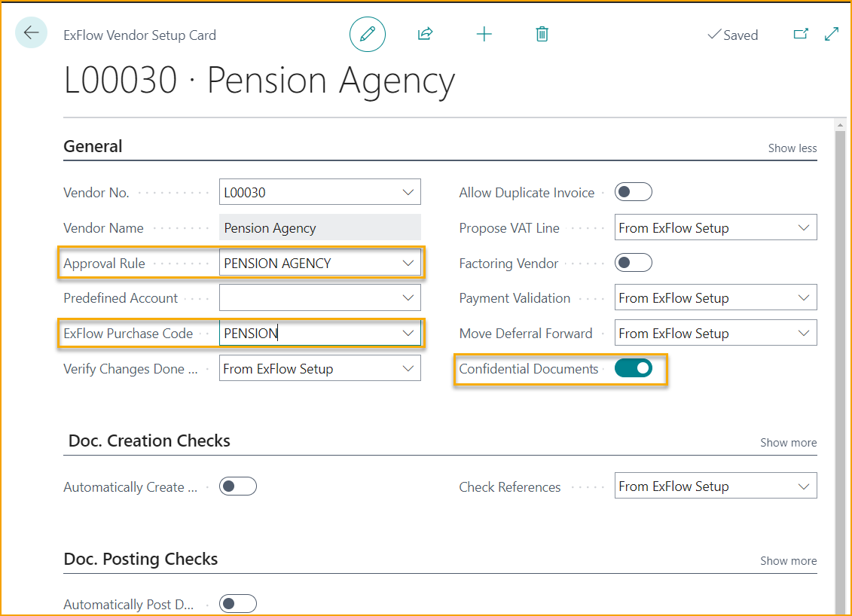Click Show less in General section

[x=792, y=148]
